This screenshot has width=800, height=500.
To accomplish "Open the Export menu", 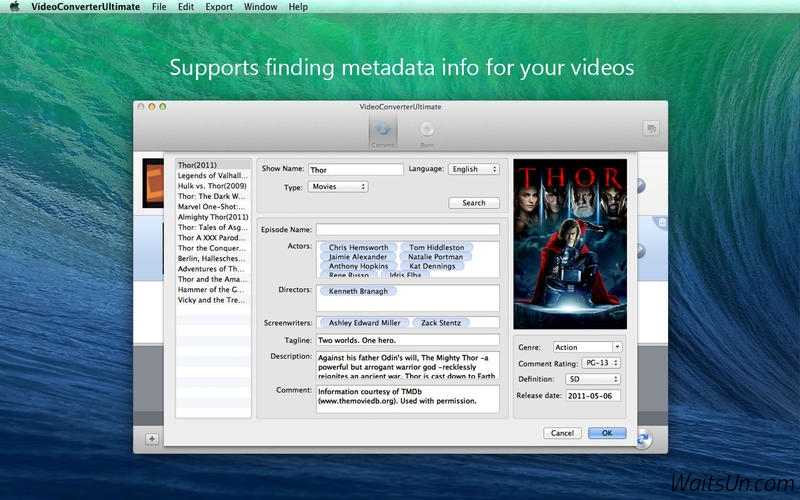I will [x=219, y=7].
